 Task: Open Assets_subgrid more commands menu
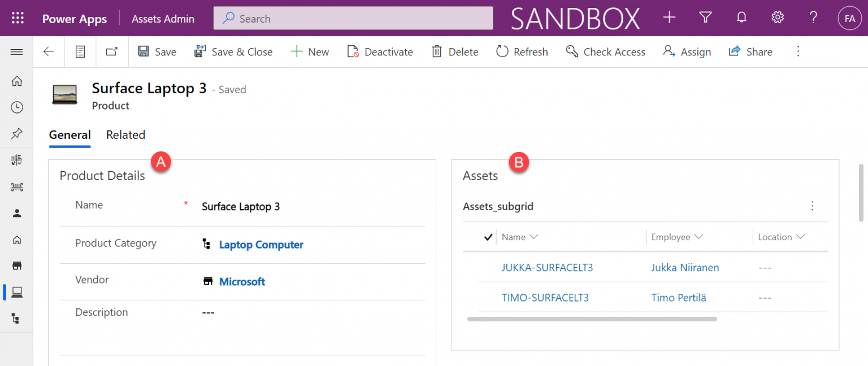pos(813,206)
